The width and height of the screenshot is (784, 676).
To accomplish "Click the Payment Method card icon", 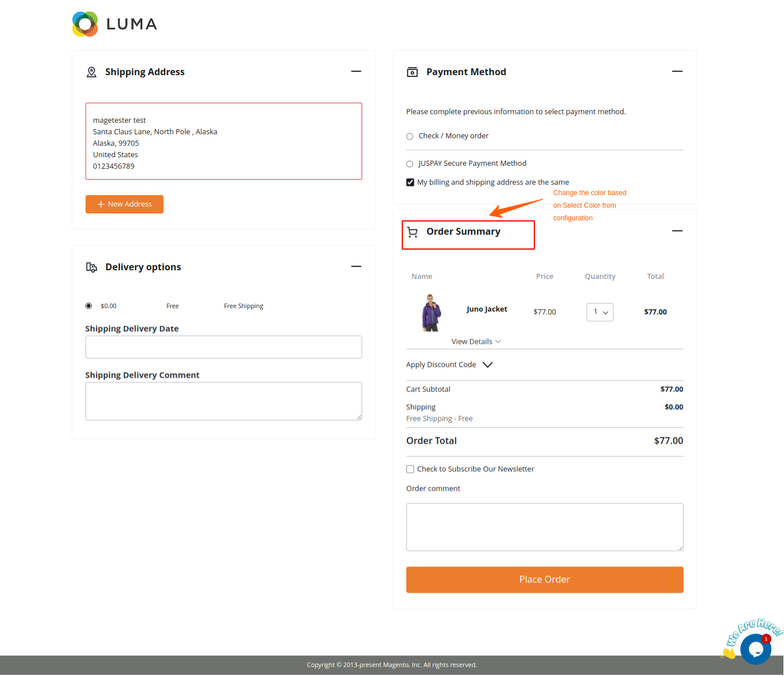I will coord(412,72).
